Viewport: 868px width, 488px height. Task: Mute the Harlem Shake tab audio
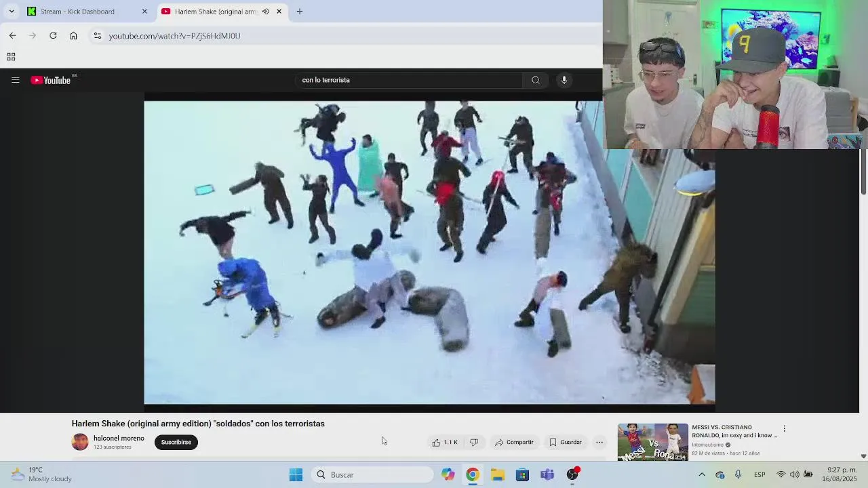265,12
